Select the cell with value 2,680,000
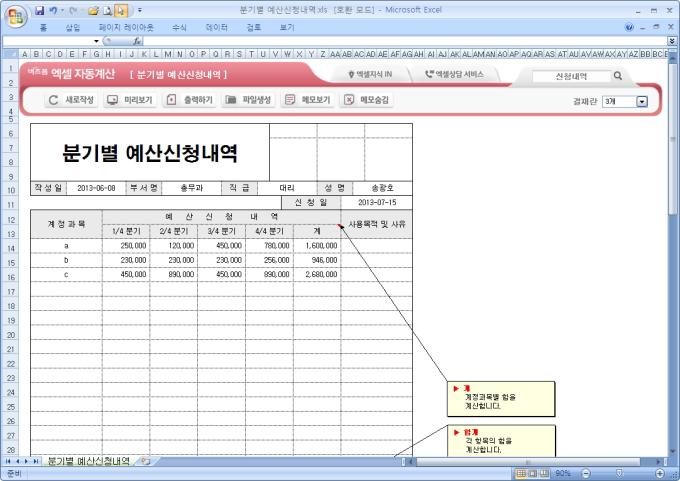This screenshot has width=680, height=481. pos(317,275)
